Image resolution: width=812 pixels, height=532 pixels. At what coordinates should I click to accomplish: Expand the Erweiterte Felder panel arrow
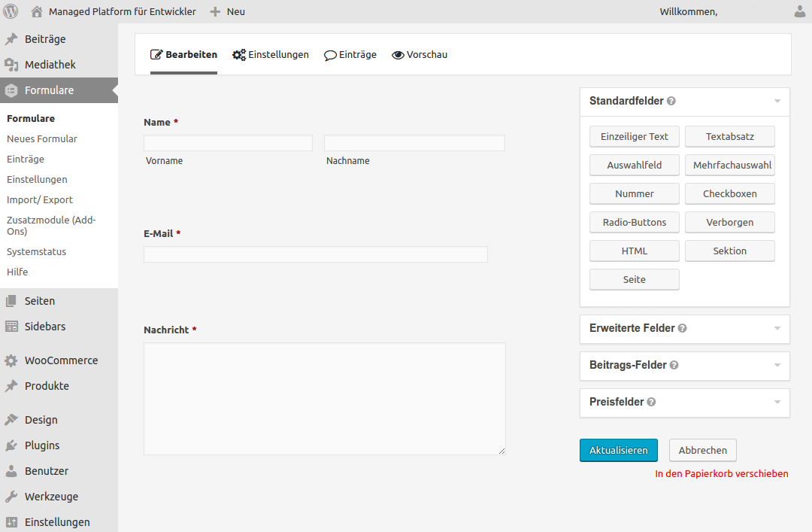click(x=777, y=328)
